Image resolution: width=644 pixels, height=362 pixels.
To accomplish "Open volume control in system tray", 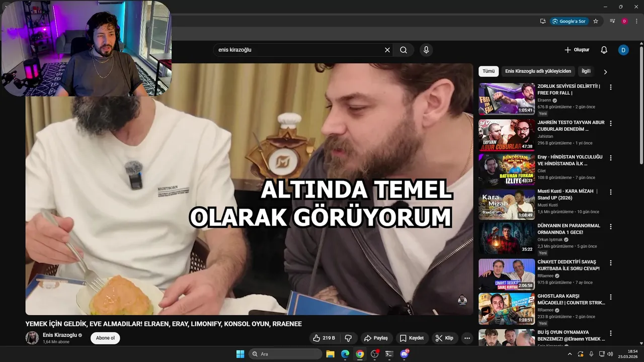I will tap(611, 354).
